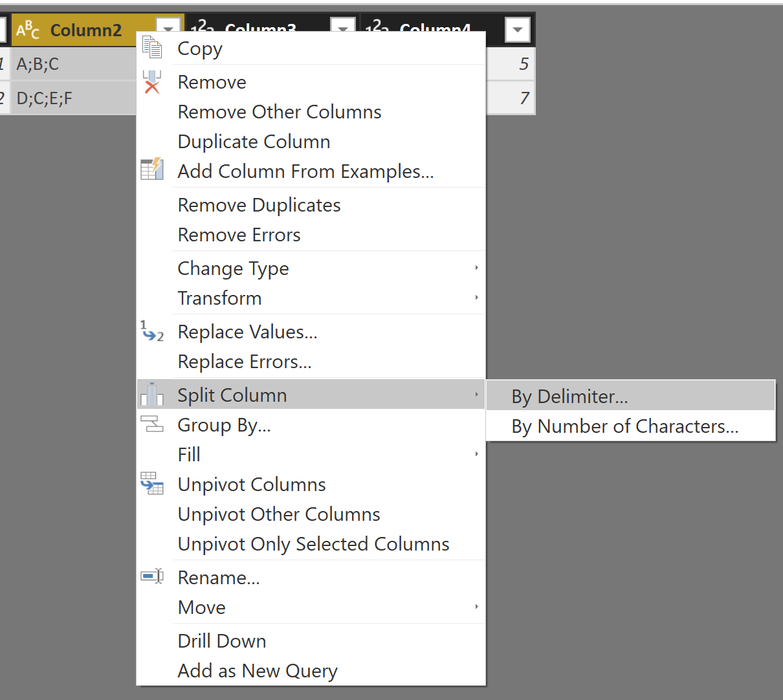Choose Replace Errors...

(311, 362)
